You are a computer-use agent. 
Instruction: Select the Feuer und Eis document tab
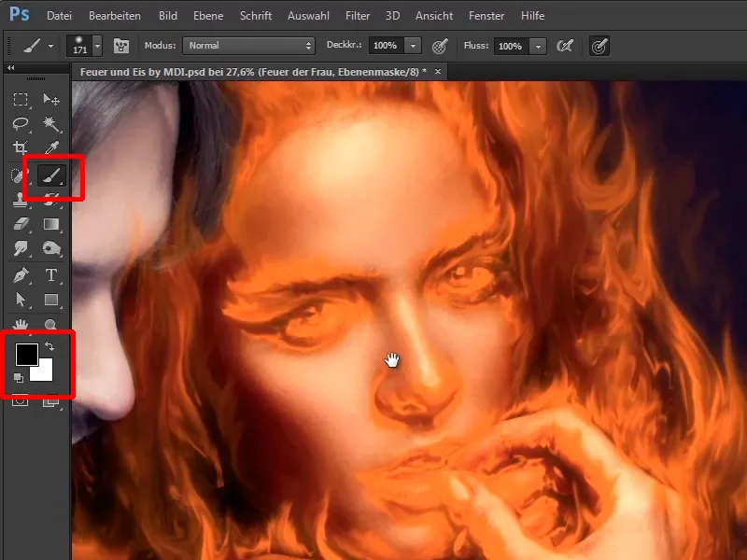point(253,72)
